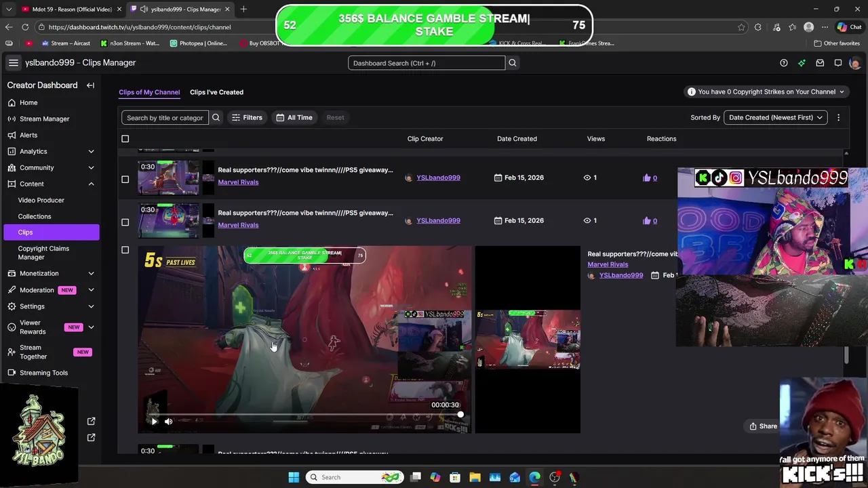Expand the Community sidebar section
The height and width of the screenshot is (488, 868).
click(91, 167)
